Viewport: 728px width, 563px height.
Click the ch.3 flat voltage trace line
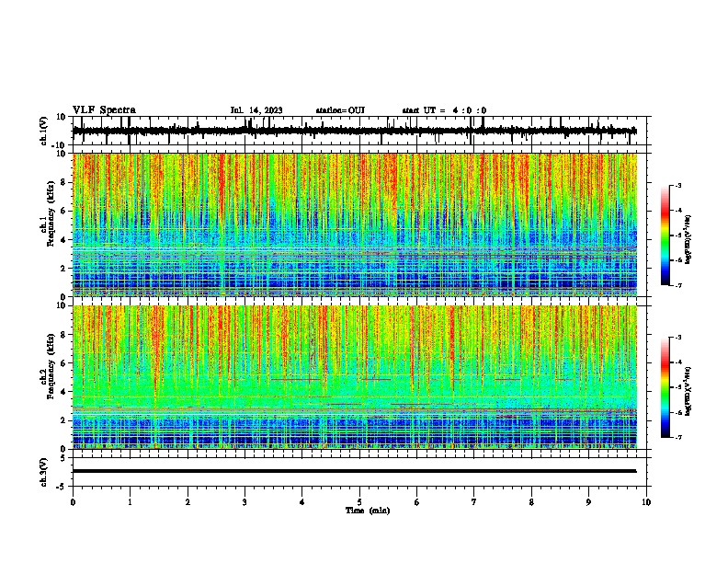point(354,471)
